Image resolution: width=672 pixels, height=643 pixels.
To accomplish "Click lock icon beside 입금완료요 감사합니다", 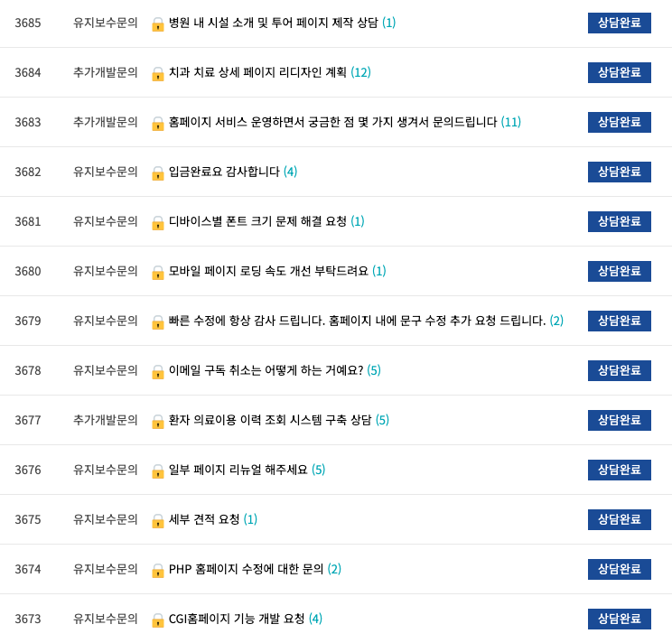I will [158, 172].
